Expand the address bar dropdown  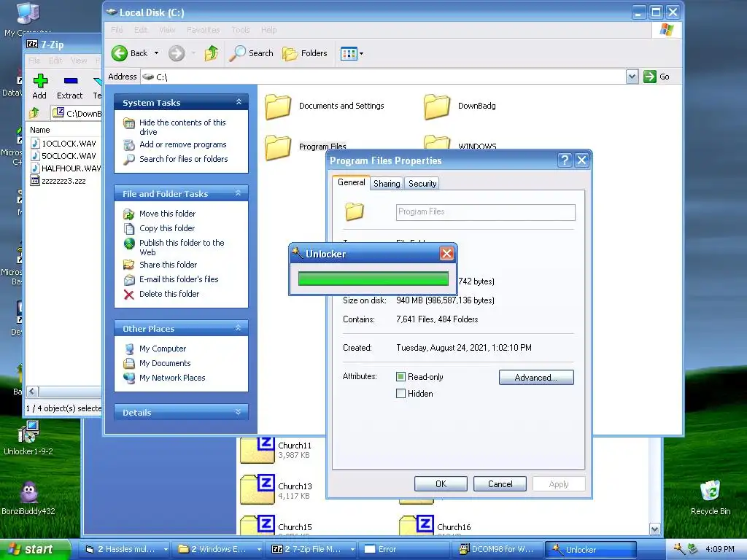(632, 77)
